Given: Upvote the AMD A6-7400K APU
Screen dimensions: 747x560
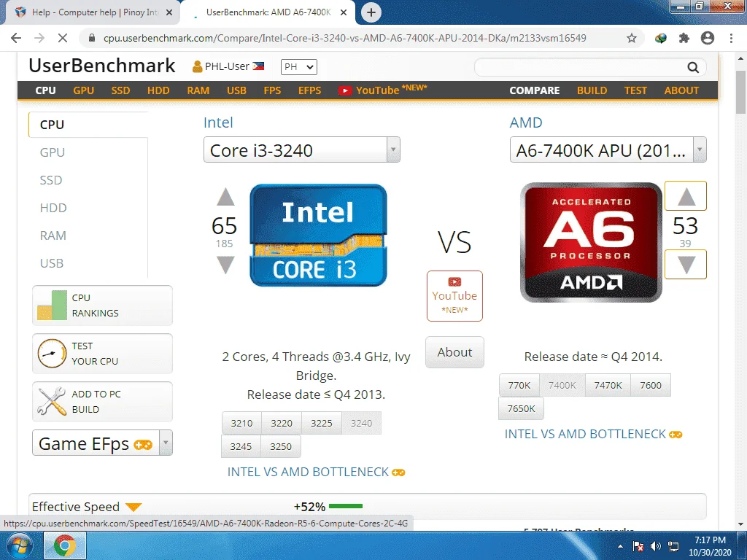Looking at the screenshot, I should tap(686, 196).
